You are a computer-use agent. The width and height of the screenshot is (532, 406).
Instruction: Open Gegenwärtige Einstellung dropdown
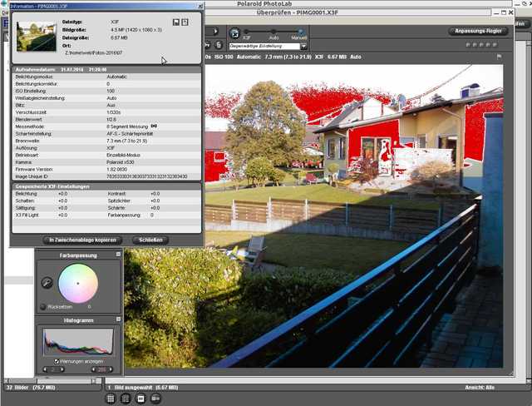point(303,46)
